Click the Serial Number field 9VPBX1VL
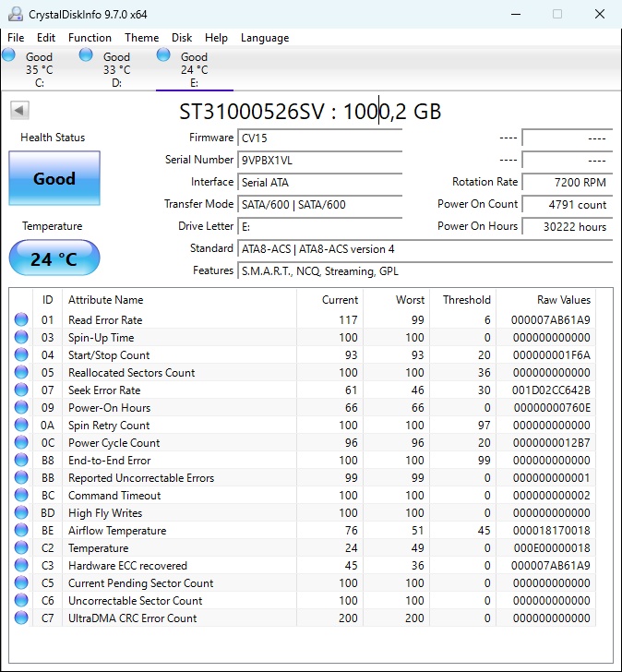Image resolution: width=622 pixels, height=672 pixels. [319, 161]
